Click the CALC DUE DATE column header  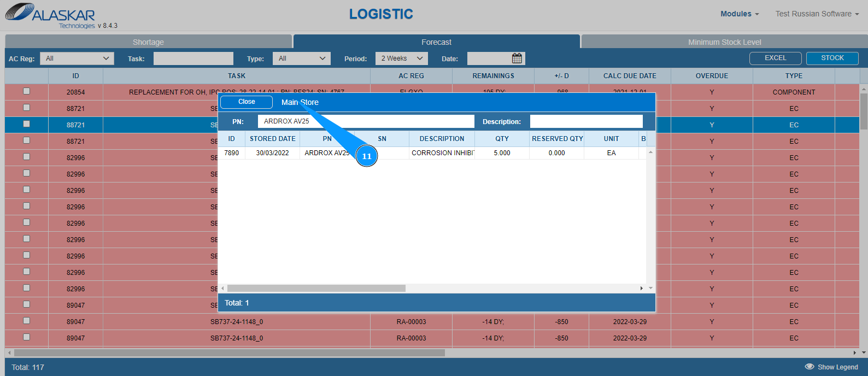630,76
